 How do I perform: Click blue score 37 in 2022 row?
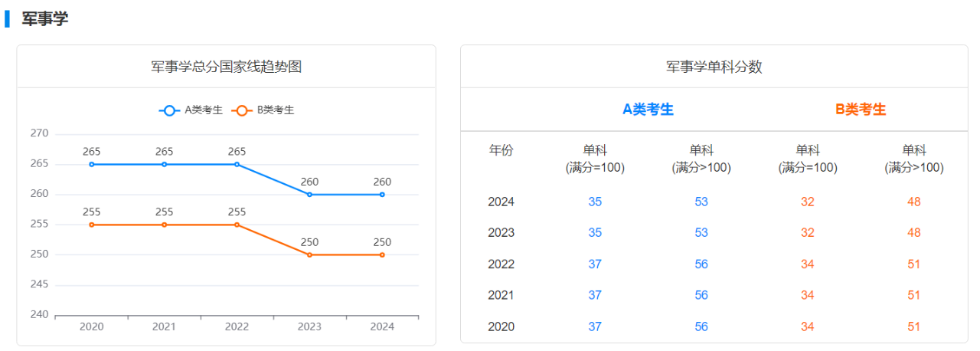595,264
